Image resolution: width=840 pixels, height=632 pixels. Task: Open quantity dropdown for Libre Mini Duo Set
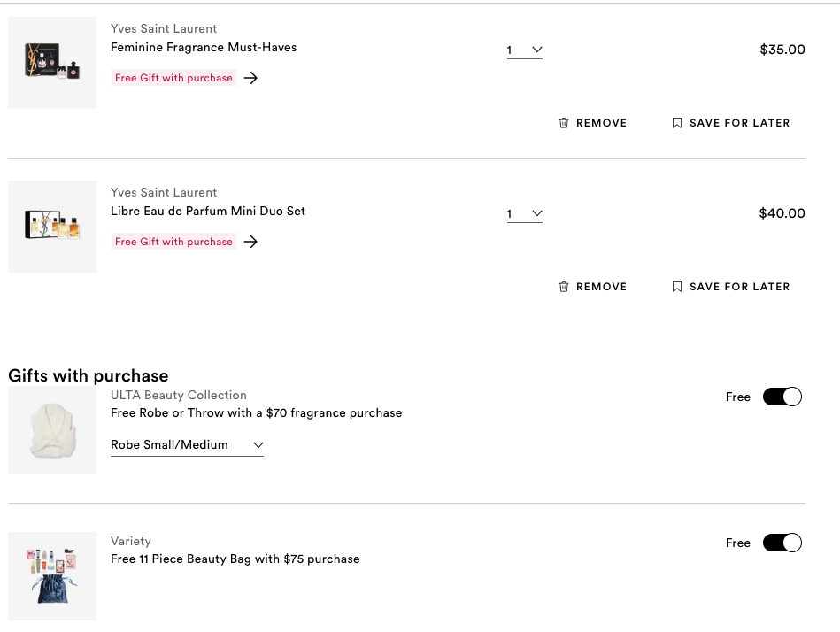pos(524,214)
